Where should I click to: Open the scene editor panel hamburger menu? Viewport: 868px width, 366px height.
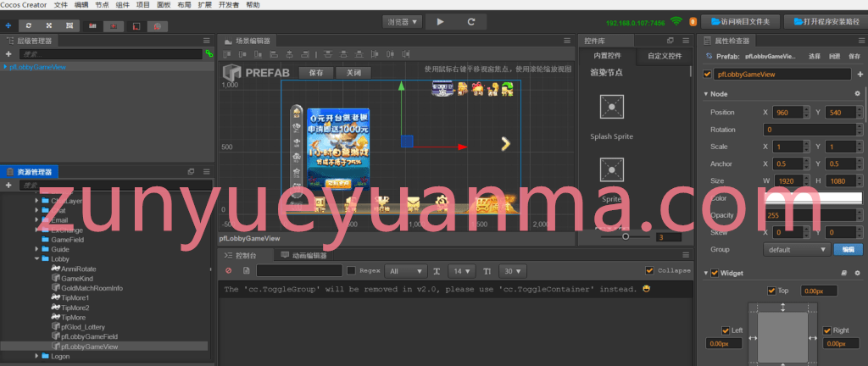[x=567, y=41]
